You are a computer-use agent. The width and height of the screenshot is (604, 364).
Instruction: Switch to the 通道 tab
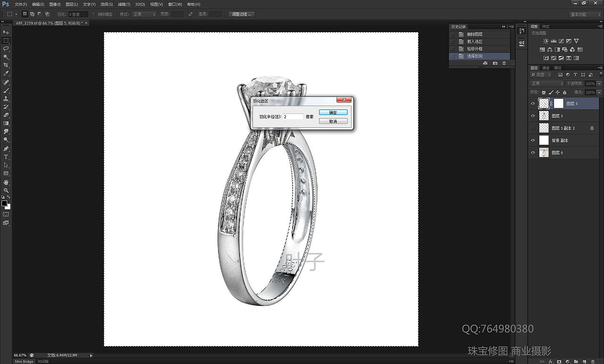545,68
